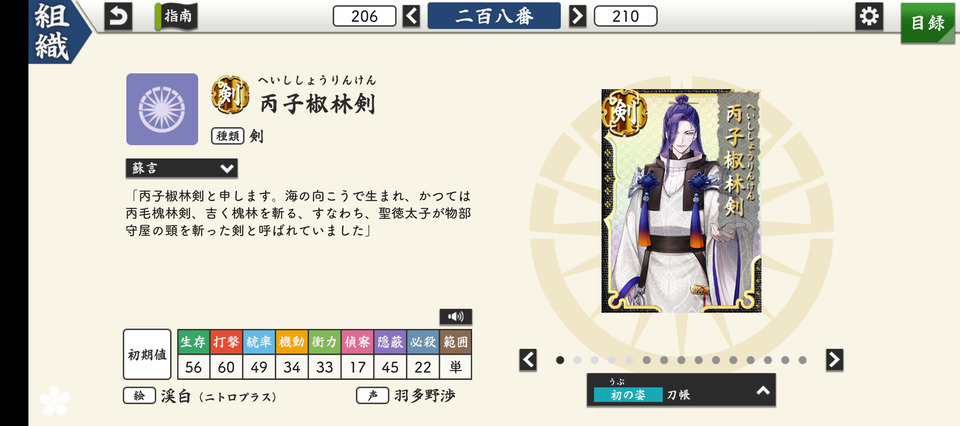Viewport: 960px width, 426px height.
Task: Select the first carousel page dot
Action: pos(560,360)
